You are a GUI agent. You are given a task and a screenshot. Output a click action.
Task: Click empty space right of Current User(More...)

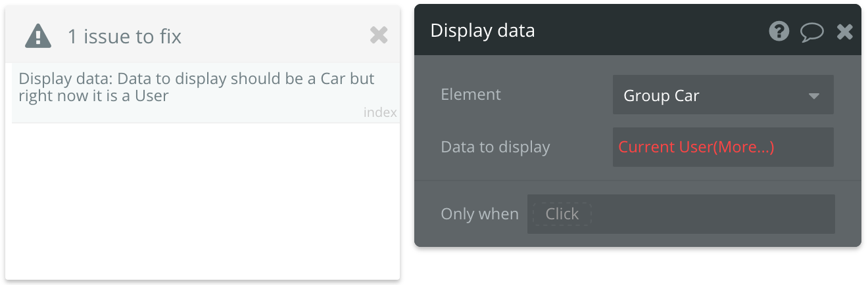pos(804,147)
